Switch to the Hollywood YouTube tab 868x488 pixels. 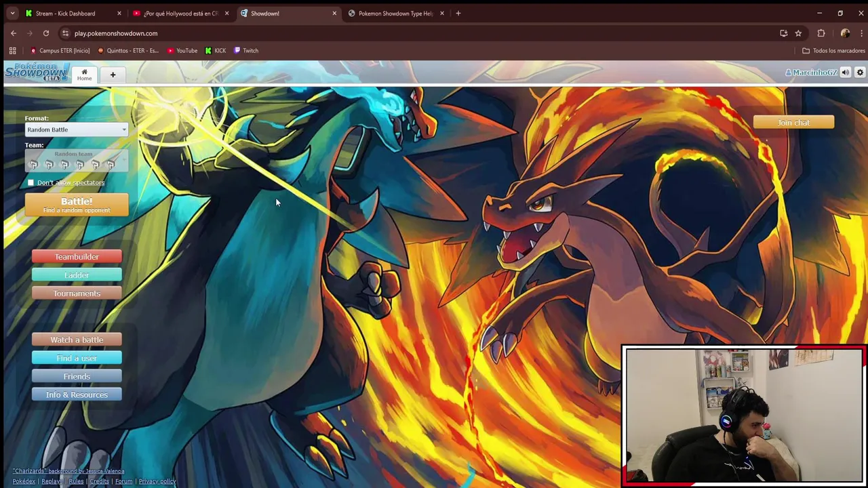pos(180,14)
